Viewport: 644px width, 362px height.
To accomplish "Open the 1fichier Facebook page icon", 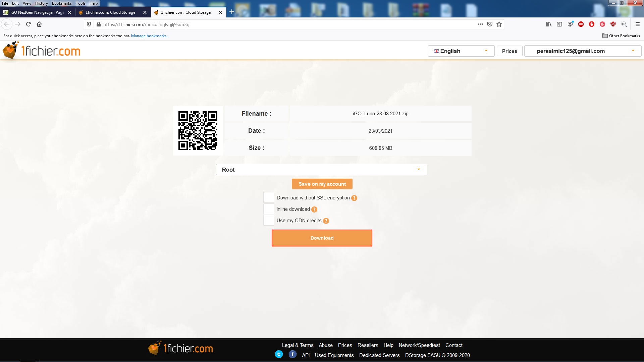I will 292,354.
